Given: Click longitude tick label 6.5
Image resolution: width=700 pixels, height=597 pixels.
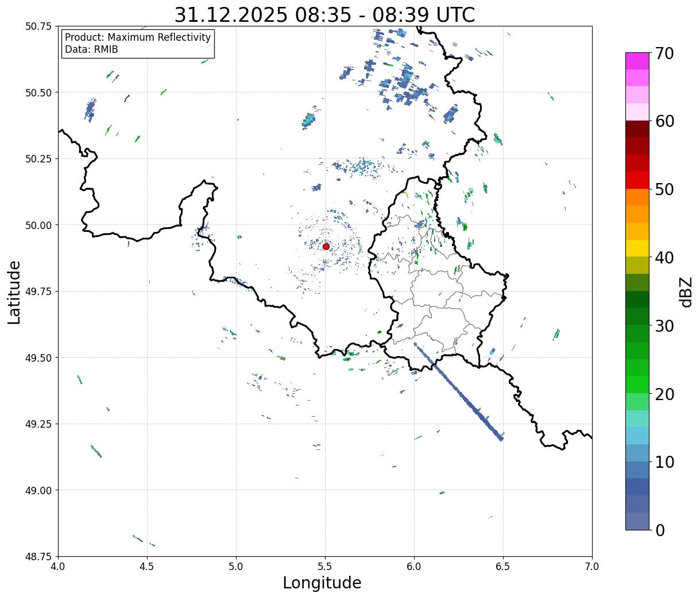Looking at the screenshot, I should point(503,567).
